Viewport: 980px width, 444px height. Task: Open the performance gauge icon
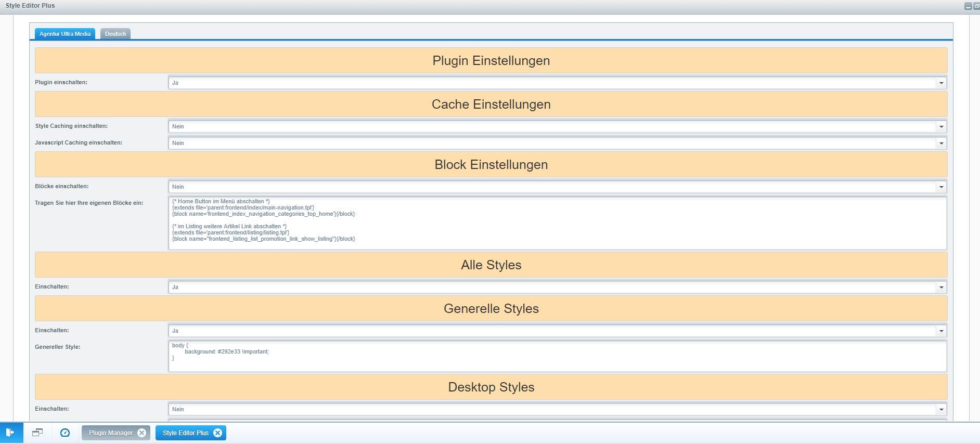(65, 433)
